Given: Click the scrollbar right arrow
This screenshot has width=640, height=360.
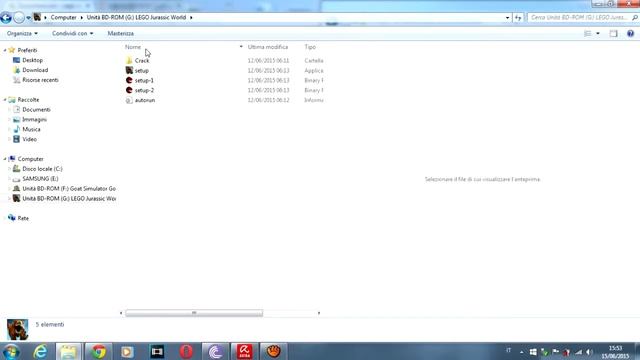Looking at the screenshot, I should pos(319,313).
